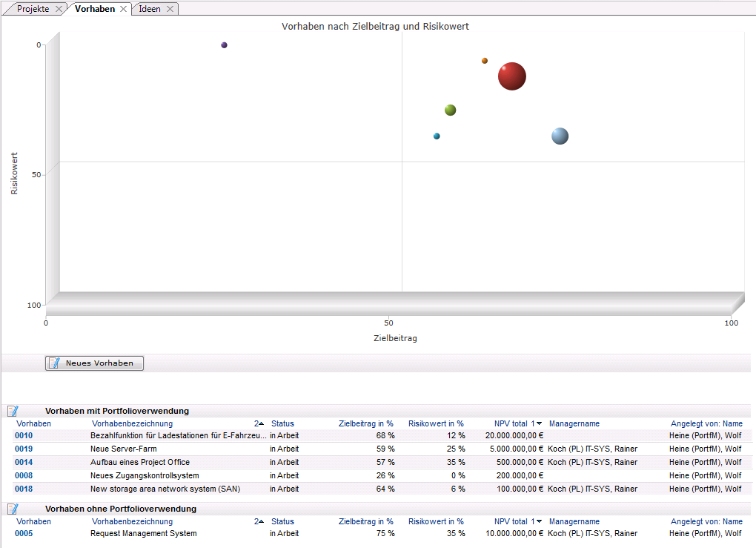Switch to the Projekte tab
Screen dimensions: 756x548
[33, 9]
